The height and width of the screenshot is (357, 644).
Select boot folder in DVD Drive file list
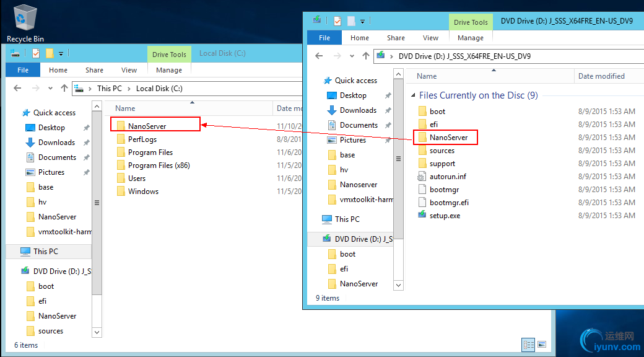click(x=437, y=112)
